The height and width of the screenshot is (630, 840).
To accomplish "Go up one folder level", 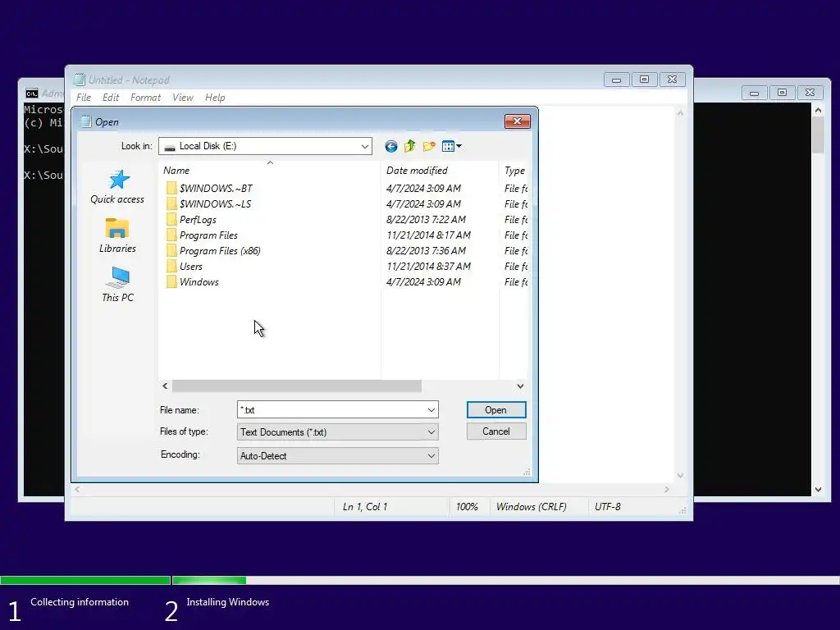I will [x=410, y=146].
